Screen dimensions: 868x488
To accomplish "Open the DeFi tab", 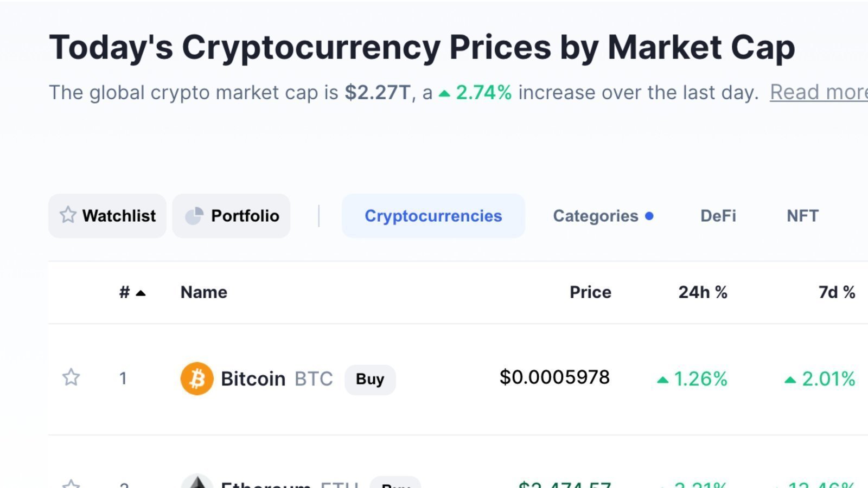I will pos(718,216).
